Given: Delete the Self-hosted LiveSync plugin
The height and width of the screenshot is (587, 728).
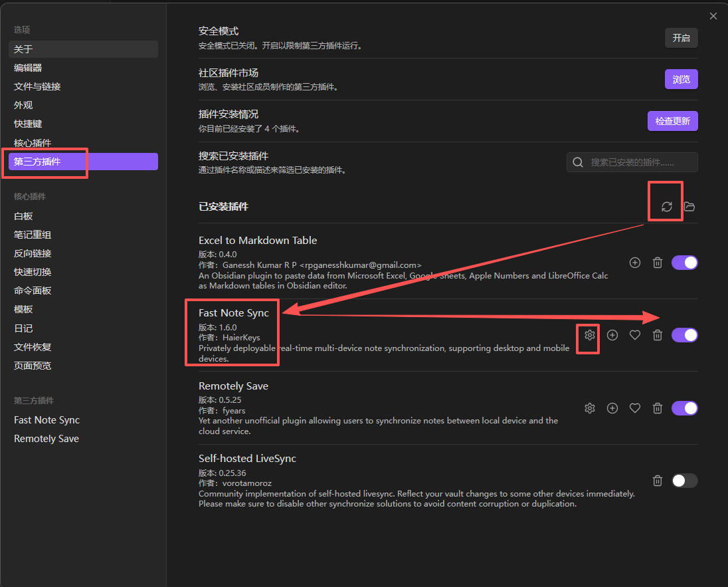Looking at the screenshot, I should (x=658, y=481).
